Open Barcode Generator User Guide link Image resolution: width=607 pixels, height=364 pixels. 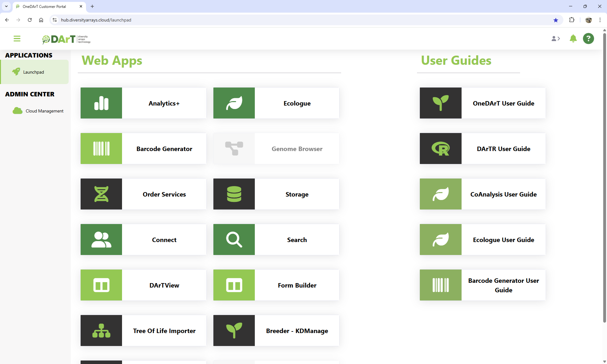[503, 285]
